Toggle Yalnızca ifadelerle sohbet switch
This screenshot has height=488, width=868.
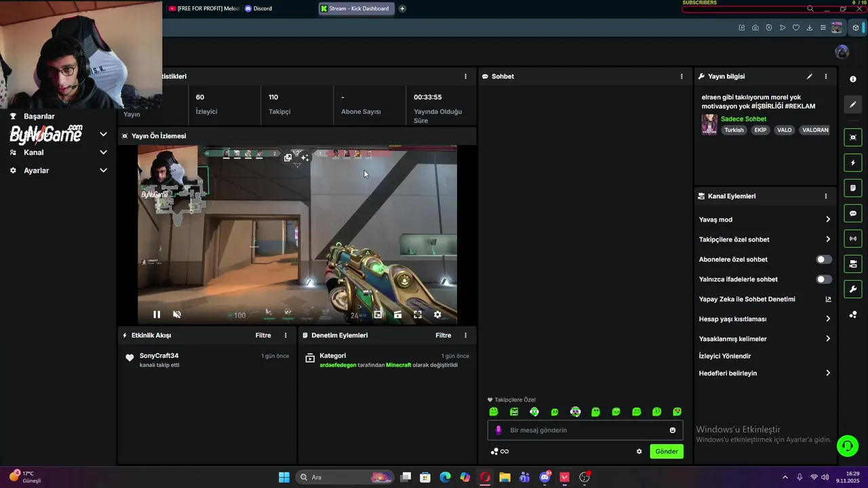pyautogui.click(x=824, y=279)
